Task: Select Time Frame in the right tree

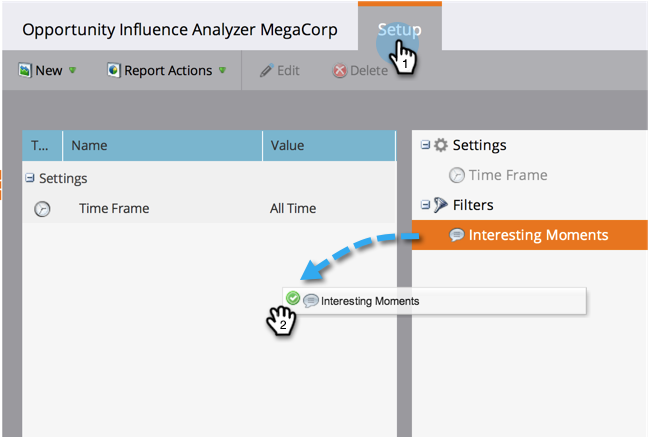Action: click(x=507, y=175)
